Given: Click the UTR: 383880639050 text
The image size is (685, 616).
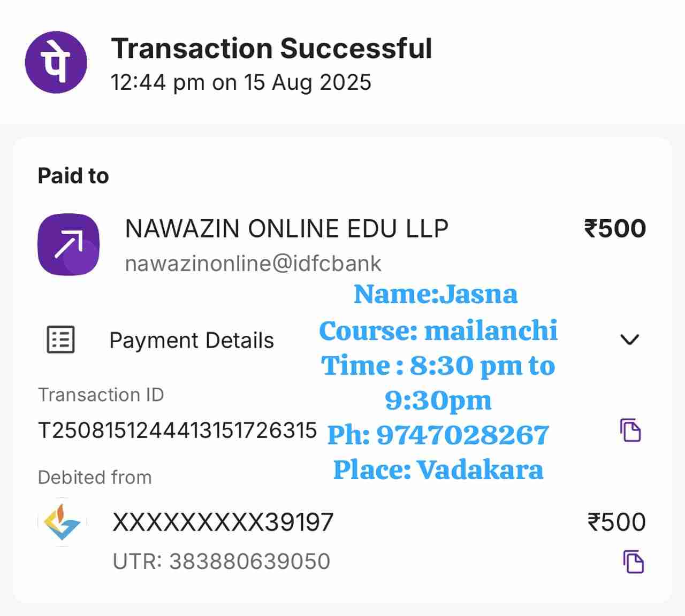Looking at the screenshot, I should pyautogui.click(x=222, y=561).
